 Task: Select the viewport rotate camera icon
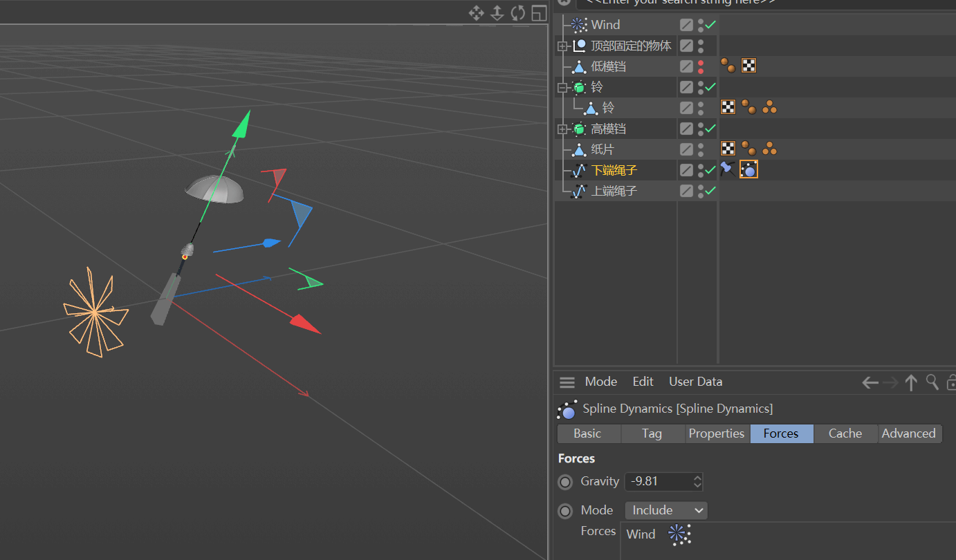518,12
